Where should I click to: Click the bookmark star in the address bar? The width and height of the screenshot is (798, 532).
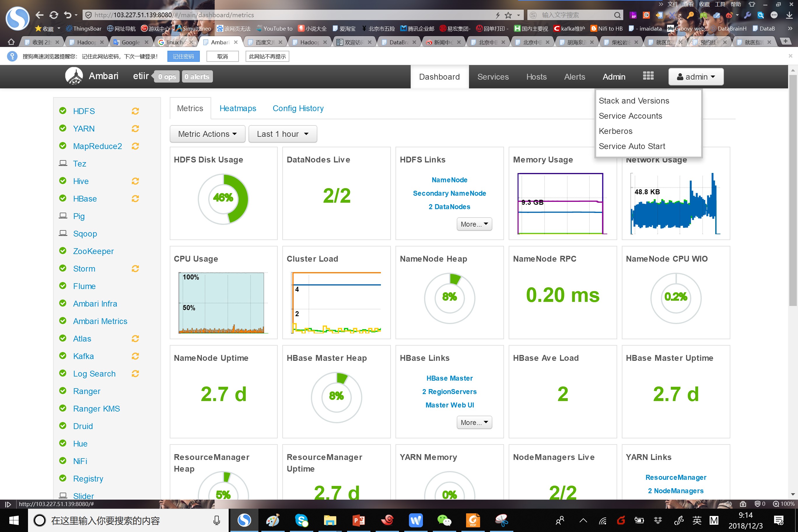508,15
